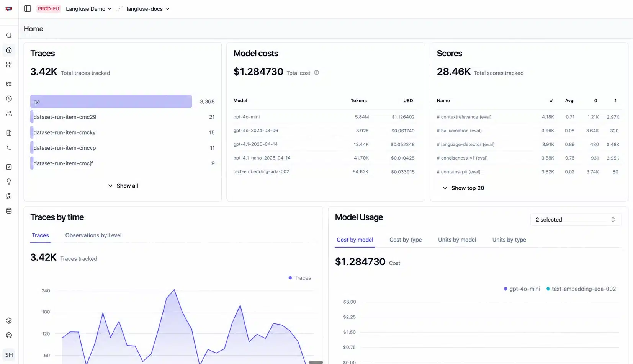
Task: Click the info icon beside Total cost
Action: [x=317, y=73]
